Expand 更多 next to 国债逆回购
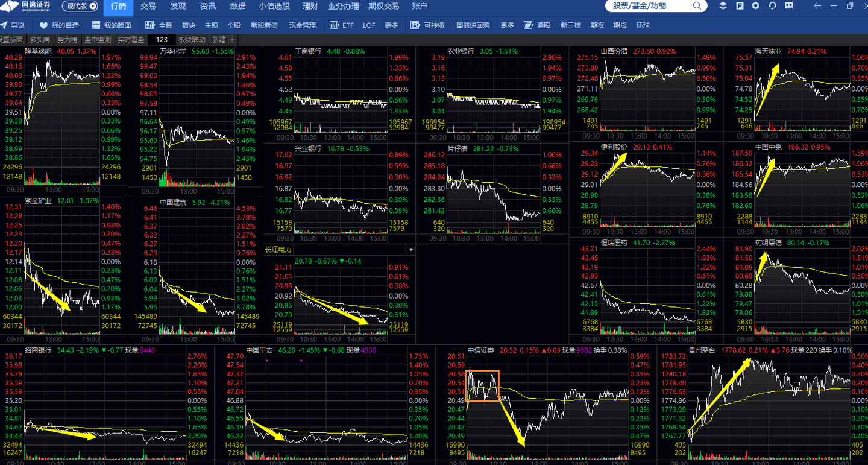This screenshot has width=868, height=465. (508, 25)
